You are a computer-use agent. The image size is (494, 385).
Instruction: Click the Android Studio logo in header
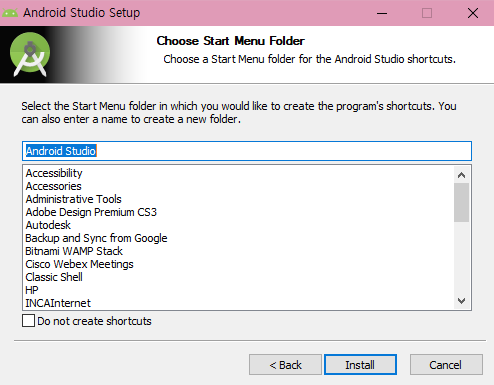30,54
